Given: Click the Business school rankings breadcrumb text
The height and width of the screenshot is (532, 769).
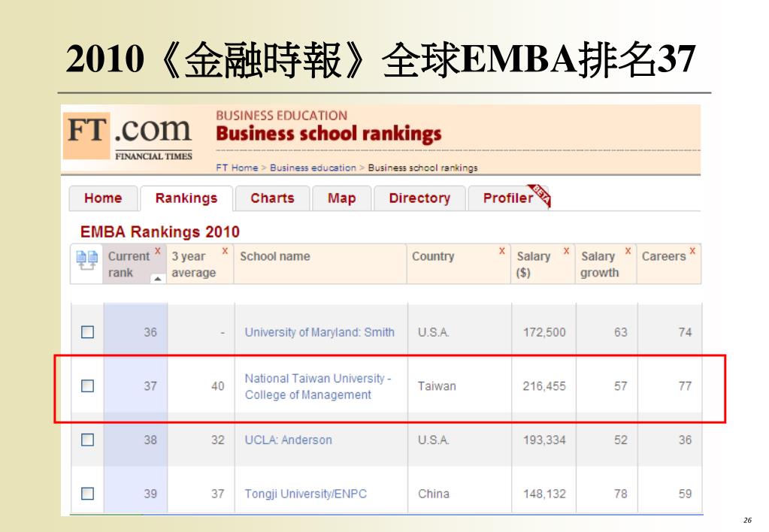Looking at the screenshot, I should [x=422, y=168].
